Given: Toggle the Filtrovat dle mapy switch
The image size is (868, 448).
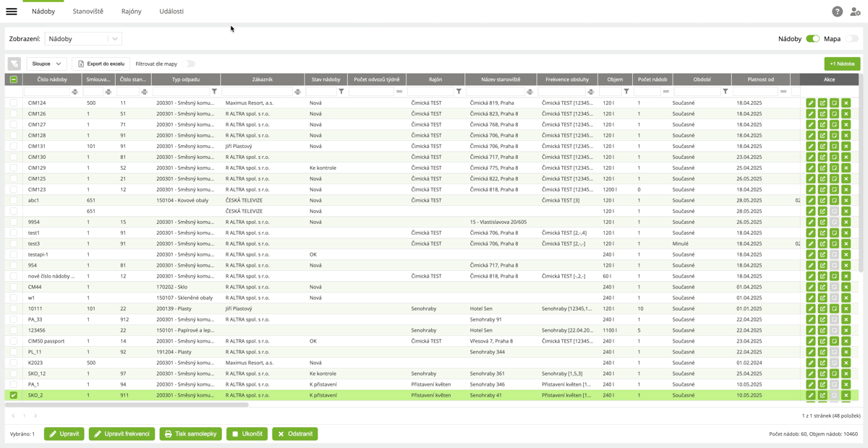Looking at the screenshot, I should [x=190, y=64].
